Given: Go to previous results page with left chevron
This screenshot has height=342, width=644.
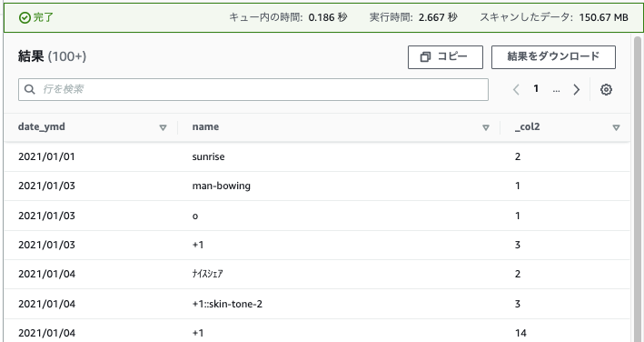Looking at the screenshot, I should [x=516, y=90].
